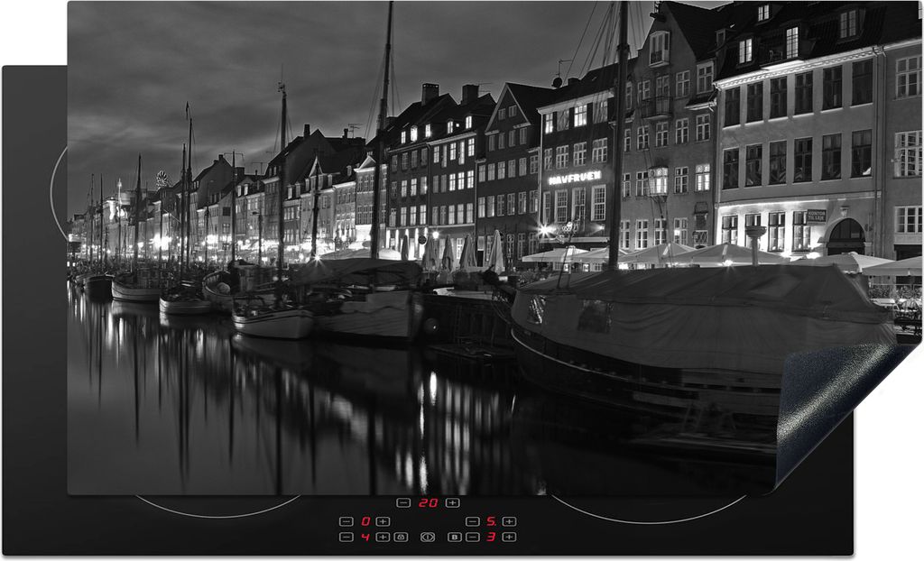The height and width of the screenshot is (561, 924).
Task: Tap the red level 0 display
Action: [365, 521]
